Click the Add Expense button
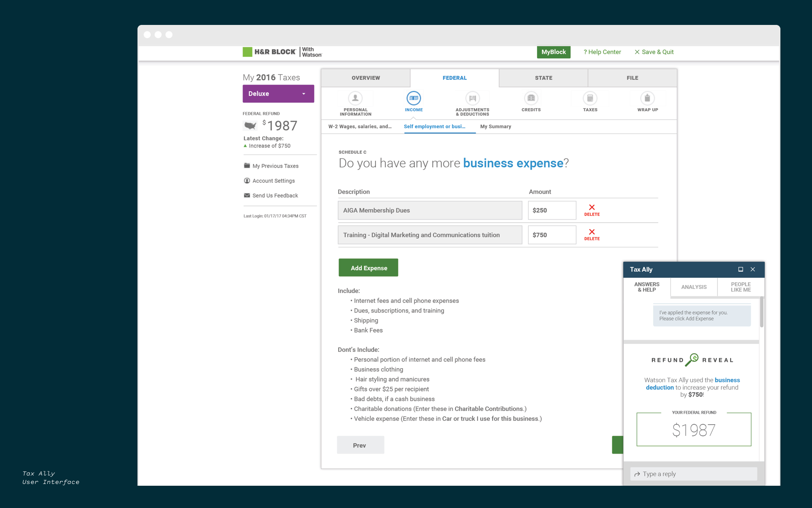The height and width of the screenshot is (508, 812). click(368, 268)
